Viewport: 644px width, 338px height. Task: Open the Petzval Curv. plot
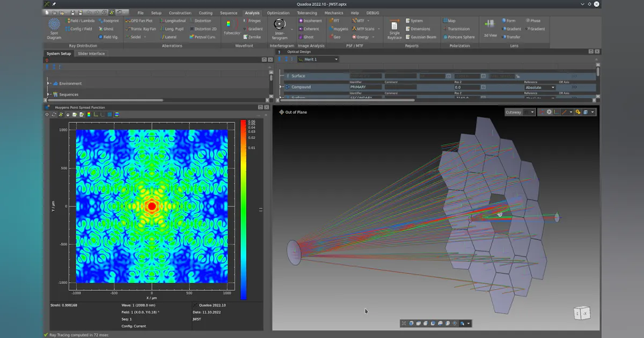(202, 37)
